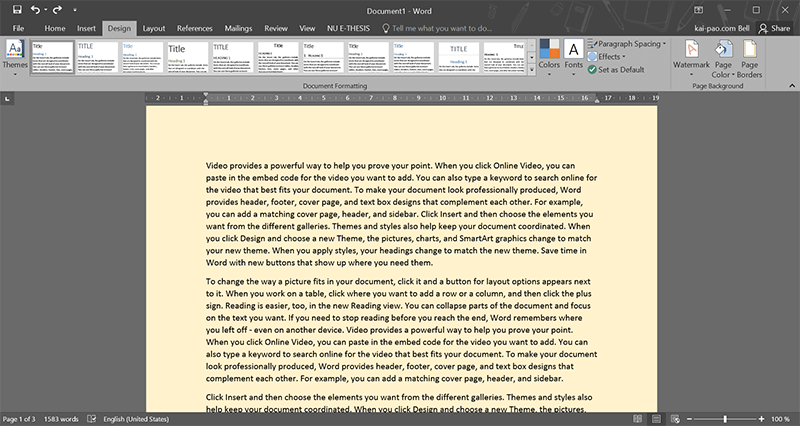Viewport: 800px width, 426px height.
Task: Switch to the Home tab
Action: click(55, 29)
